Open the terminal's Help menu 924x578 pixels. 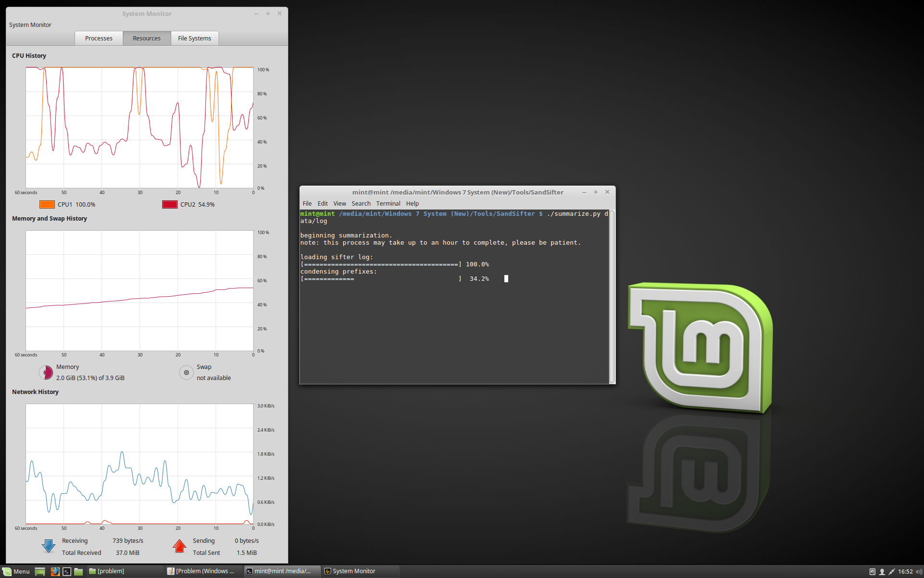(412, 204)
